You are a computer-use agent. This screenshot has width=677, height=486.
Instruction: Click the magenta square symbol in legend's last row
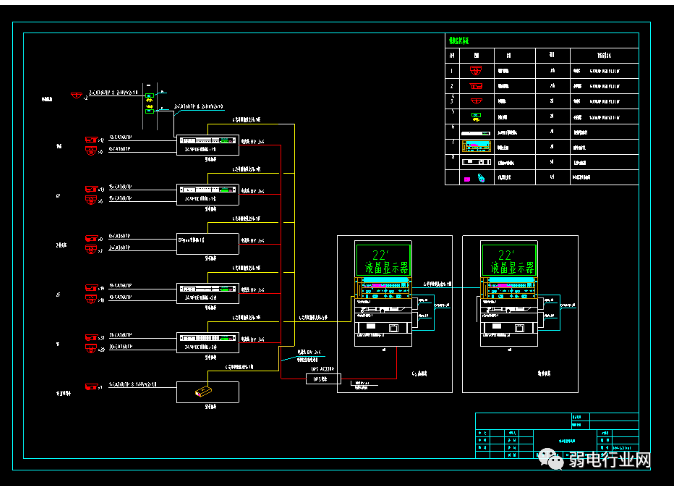(x=466, y=178)
